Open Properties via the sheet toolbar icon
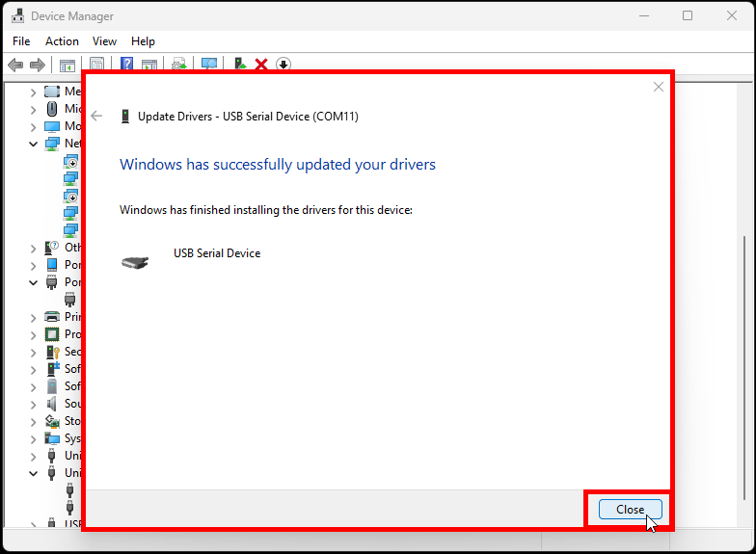756x554 pixels. [96, 65]
